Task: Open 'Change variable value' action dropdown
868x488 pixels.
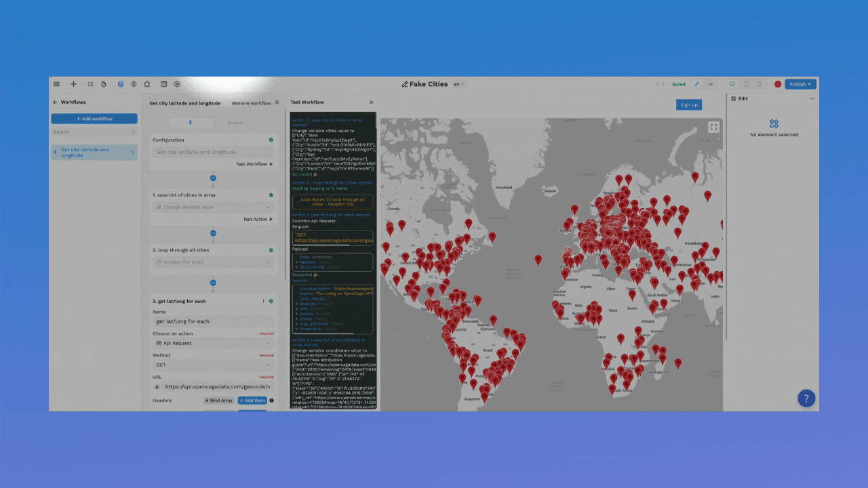Action: (x=214, y=207)
